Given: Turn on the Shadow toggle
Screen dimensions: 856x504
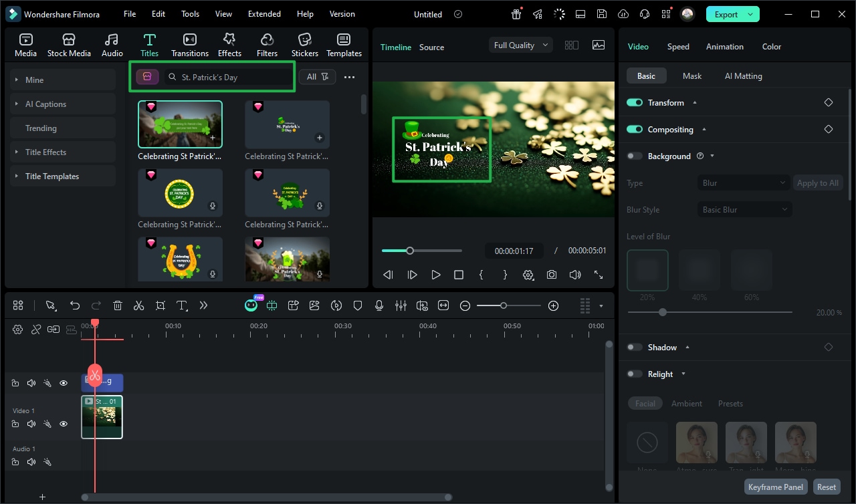Looking at the screenshot, I should 634,347.
